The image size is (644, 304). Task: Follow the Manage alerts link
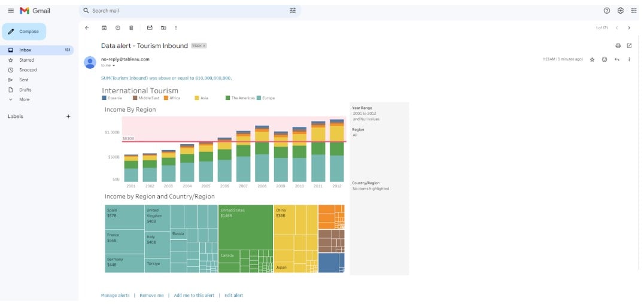coord(115,295)
